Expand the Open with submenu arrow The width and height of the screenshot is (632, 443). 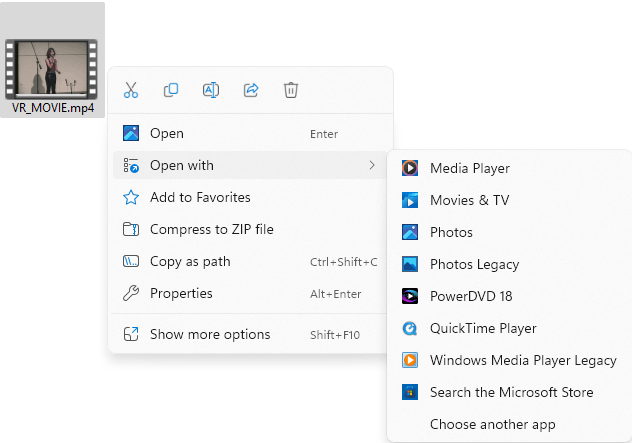[x=372, y=165]
